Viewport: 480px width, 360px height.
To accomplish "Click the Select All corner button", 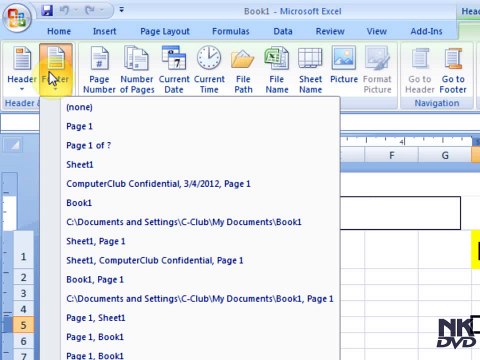I will coord(13,145).
